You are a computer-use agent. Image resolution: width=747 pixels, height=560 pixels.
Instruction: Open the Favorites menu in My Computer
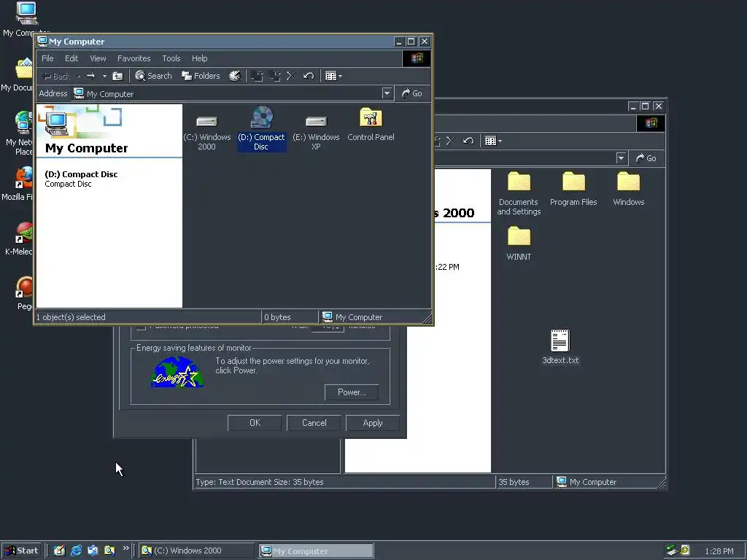click(x=134, y=58)
